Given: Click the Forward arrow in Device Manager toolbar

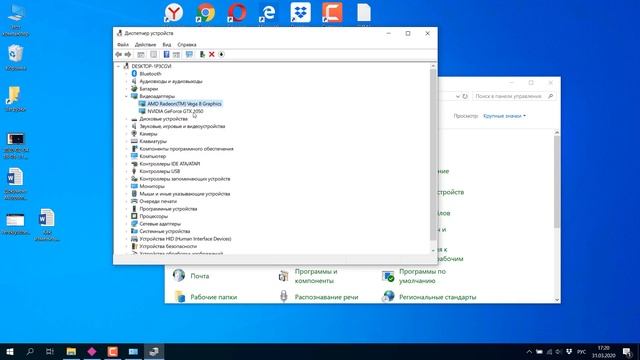Looking at the screenshot, I should [128, 54].
